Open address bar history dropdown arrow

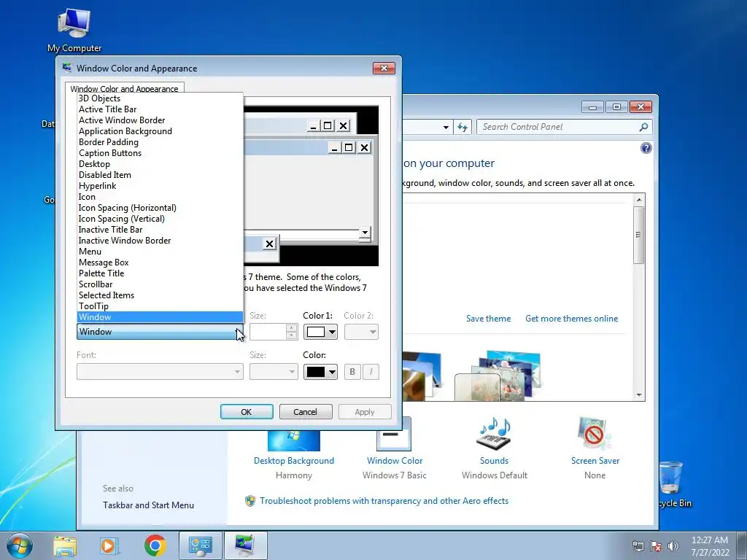[446, 127]
